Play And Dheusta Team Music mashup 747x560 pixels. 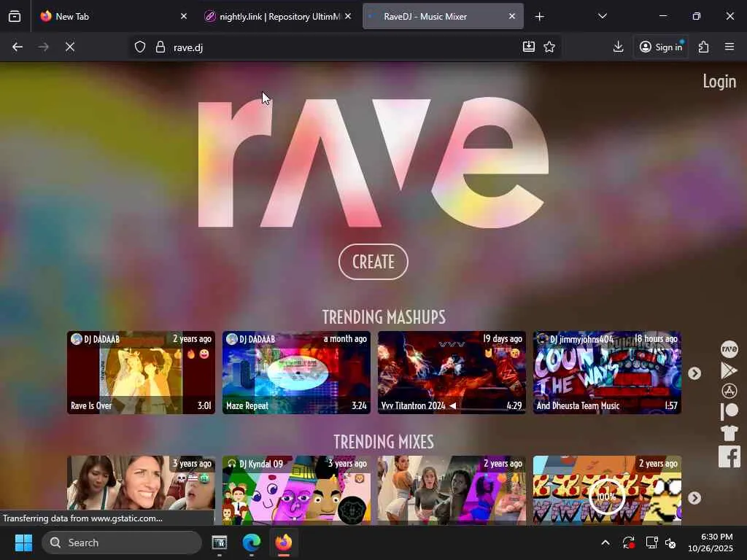607,373
